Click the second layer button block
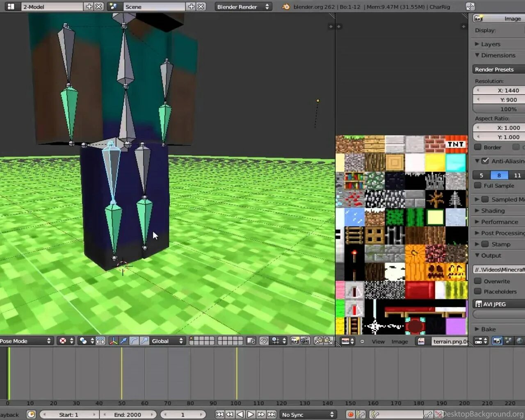Viewport: 525px width, 420px height. [230, 341]
